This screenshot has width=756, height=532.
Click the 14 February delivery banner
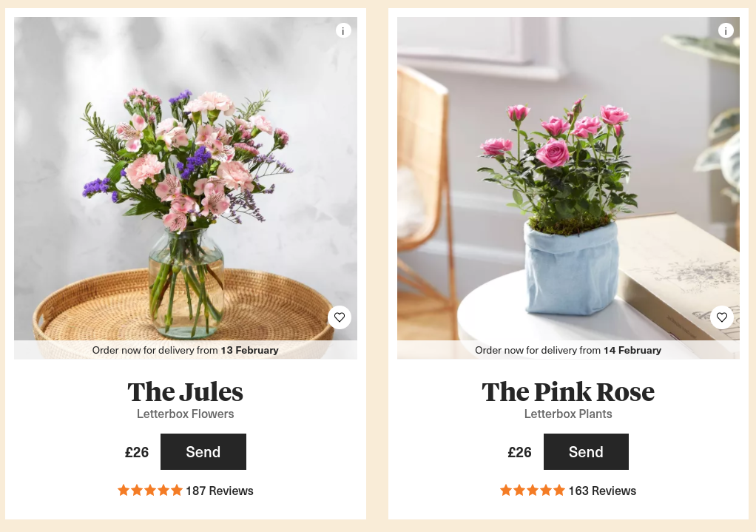coord(568,350)
